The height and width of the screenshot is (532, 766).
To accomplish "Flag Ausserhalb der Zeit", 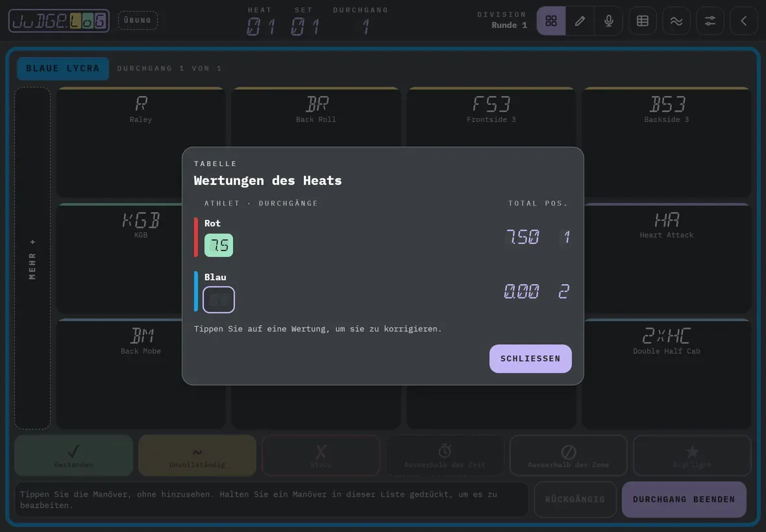I will pyautogui.click(x=445, y=455).
